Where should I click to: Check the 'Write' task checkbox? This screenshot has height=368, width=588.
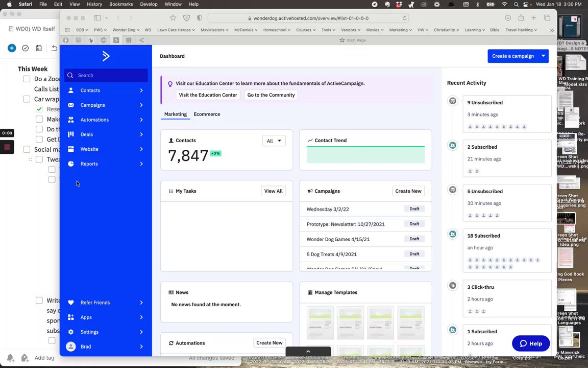pos(39,301)
